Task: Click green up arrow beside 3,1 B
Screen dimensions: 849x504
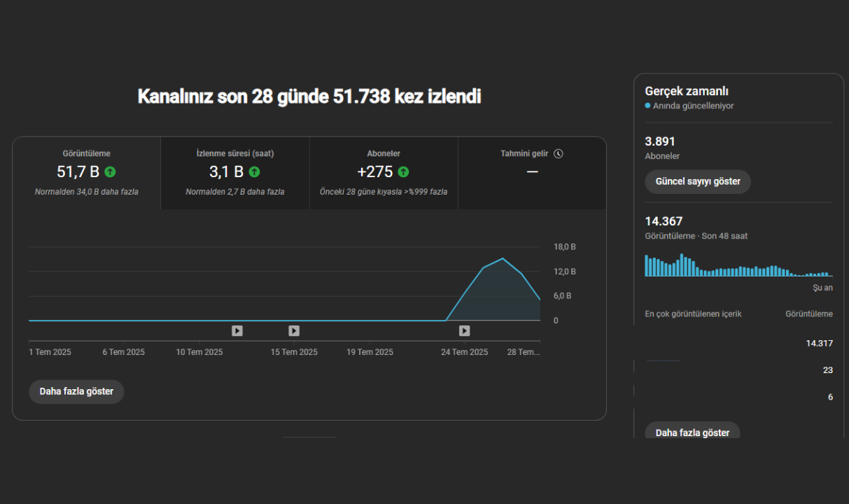Action: (x=254, y=171)
